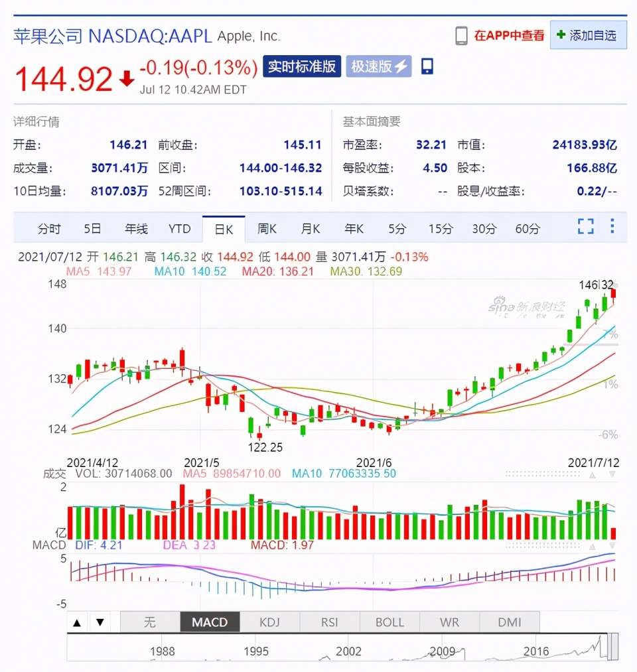Click the 10日均量 value 8107.03万
Viewport: 637px width, 672px height.
[x=119, y=191]
